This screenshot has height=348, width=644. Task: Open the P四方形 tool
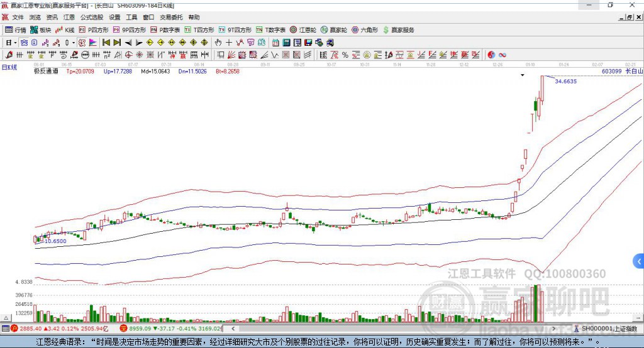click(x=94, y=30)
